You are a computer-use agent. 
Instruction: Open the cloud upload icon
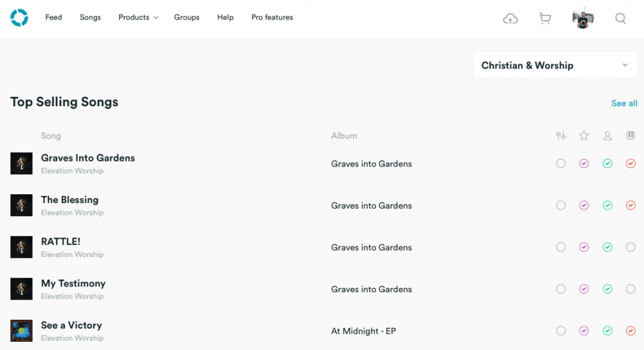tap(510, 18)
